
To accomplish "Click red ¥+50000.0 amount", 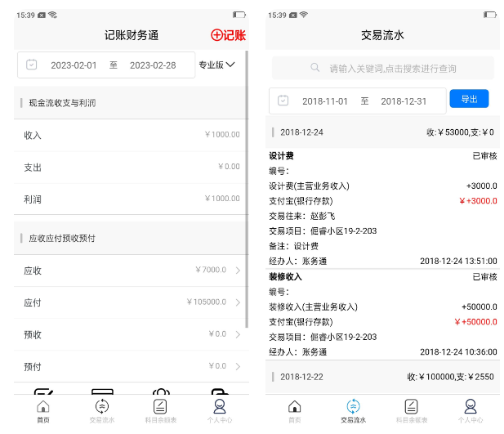I will pyautogui.click(x=475, y=322).
